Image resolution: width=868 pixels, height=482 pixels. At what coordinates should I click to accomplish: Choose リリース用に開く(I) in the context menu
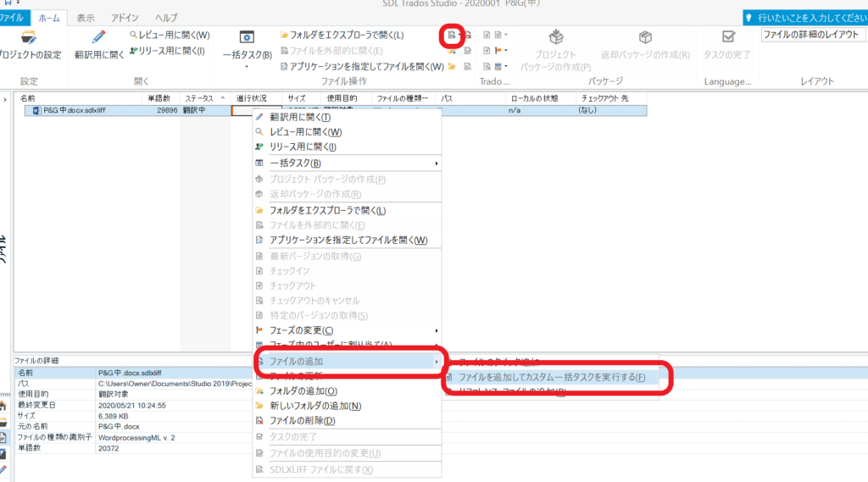click(x=347, y=147)
